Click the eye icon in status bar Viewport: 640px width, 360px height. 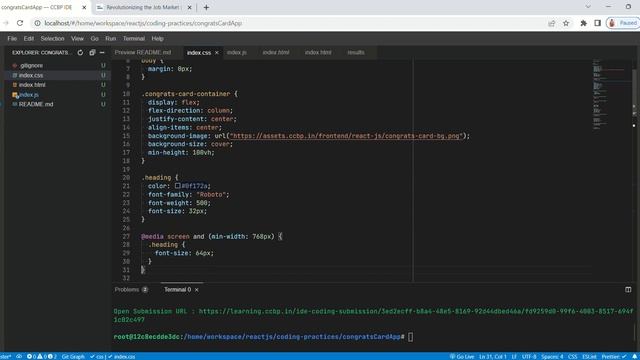pos(19,356)
